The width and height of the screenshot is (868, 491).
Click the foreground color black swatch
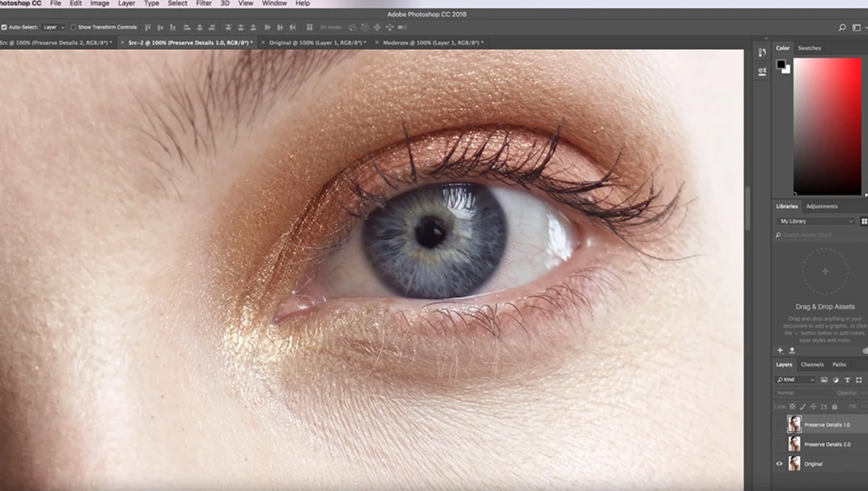[x=781, y=64]
